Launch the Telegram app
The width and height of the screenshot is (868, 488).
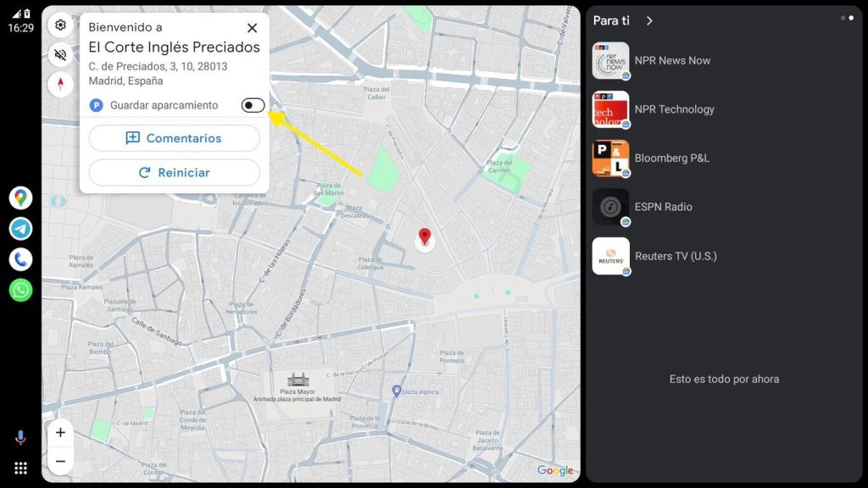coord(20,229)
